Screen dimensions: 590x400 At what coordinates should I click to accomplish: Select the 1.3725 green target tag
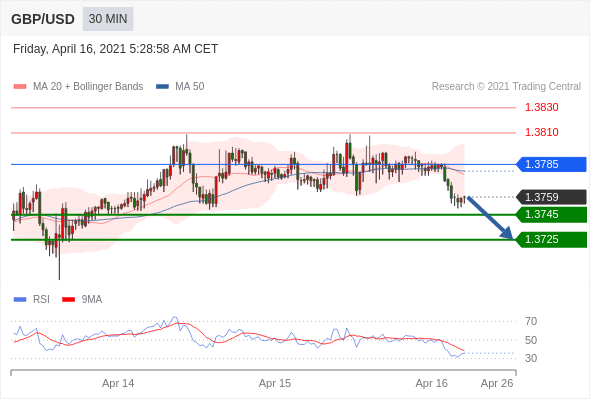[x=551, y=240]
